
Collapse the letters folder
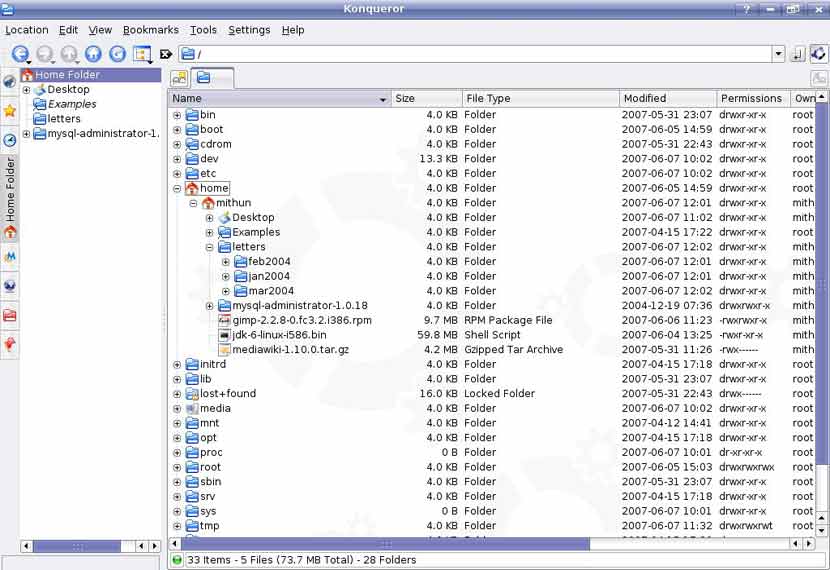coord(210,247)
